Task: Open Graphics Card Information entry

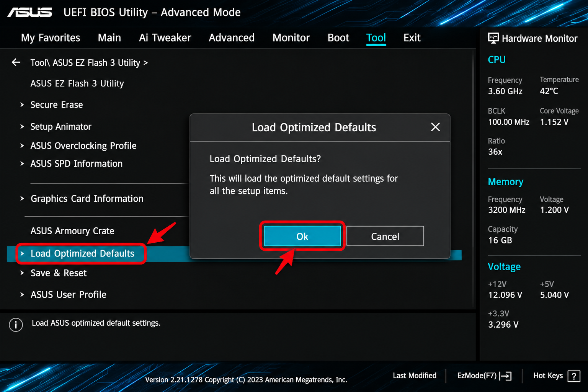Action: pos(87,199)
